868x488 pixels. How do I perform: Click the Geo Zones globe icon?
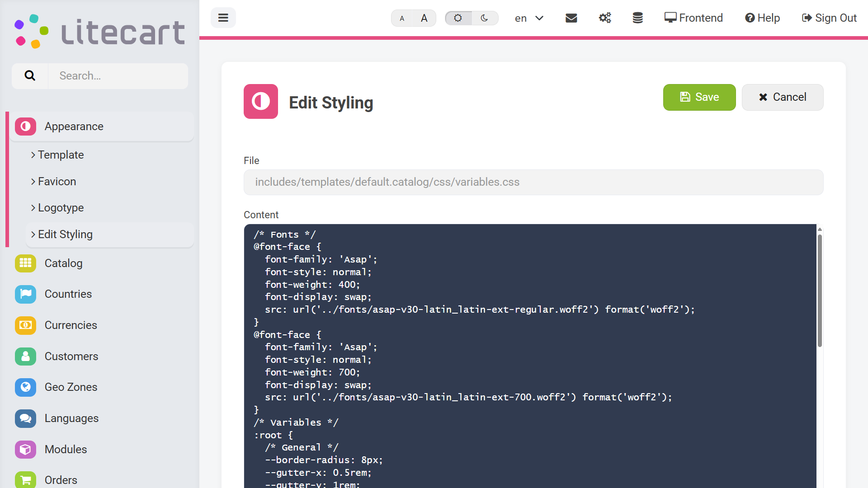click(25, 387)
